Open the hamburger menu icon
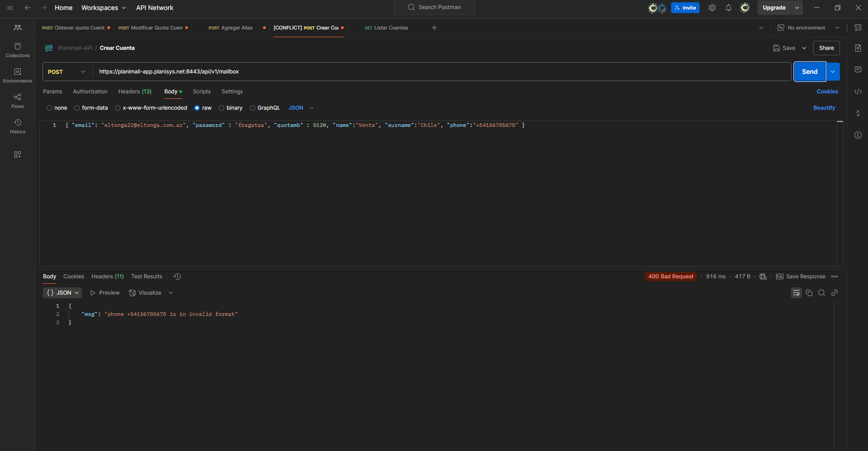The image size is (868, 451). pos(10,8)
